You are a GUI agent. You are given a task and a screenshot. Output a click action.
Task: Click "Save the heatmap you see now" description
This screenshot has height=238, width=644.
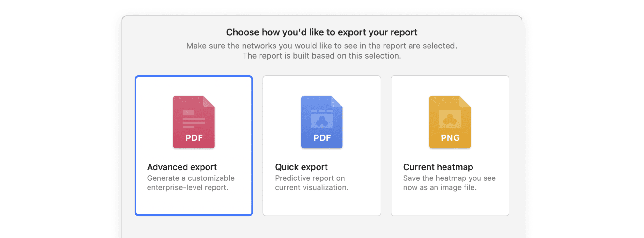[x=449, y=183]
